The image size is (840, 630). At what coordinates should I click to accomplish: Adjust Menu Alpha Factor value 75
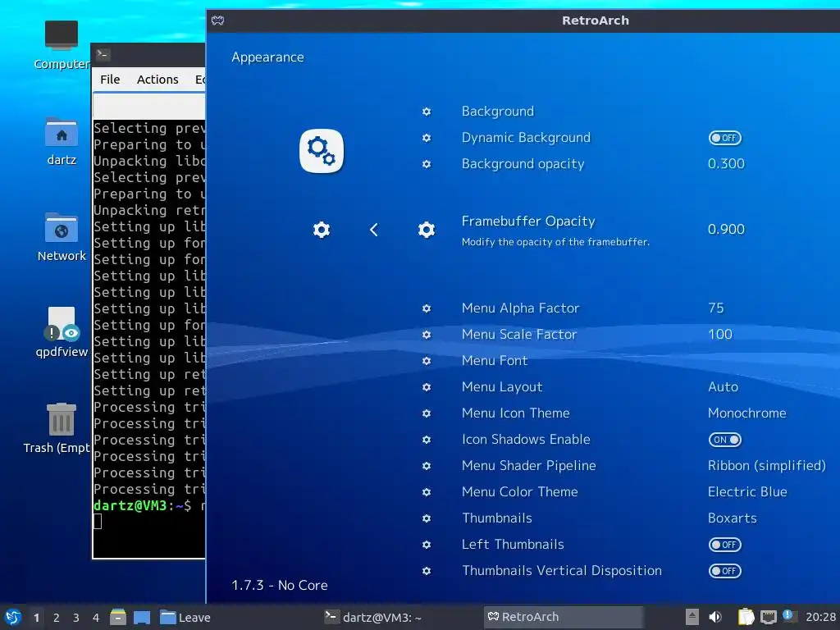click(715, 308)
